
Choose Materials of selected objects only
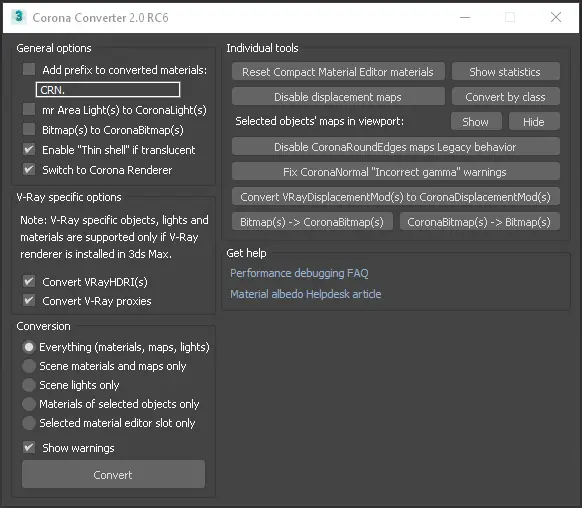pos(29,404)
